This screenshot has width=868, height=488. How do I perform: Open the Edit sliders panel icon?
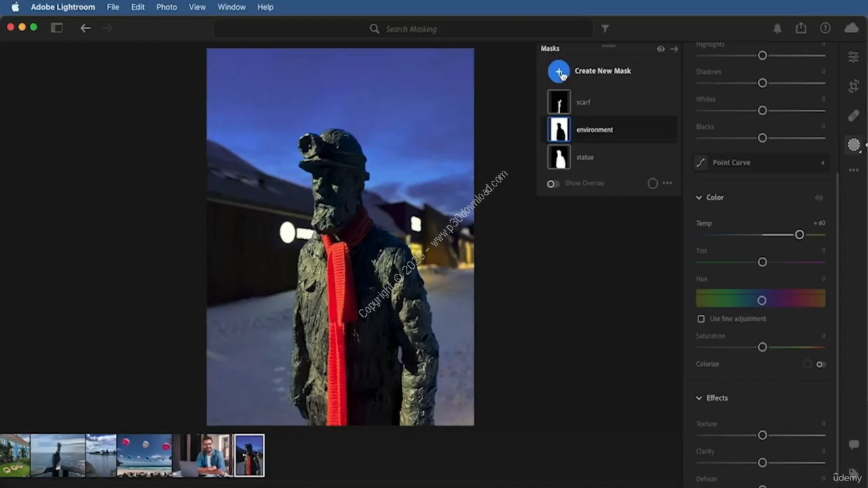tap(853, 58)
